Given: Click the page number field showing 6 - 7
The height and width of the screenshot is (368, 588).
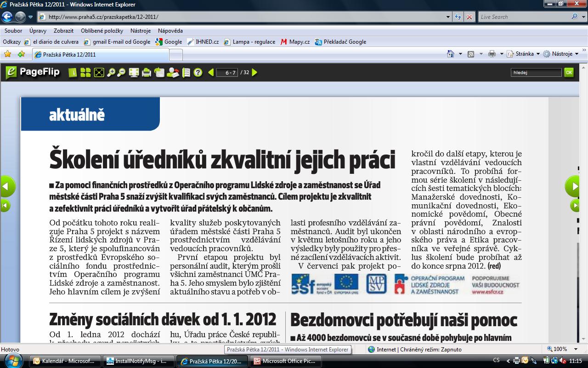Looking at the screenshot, I should pyautogui.click(x=227, y=72).
